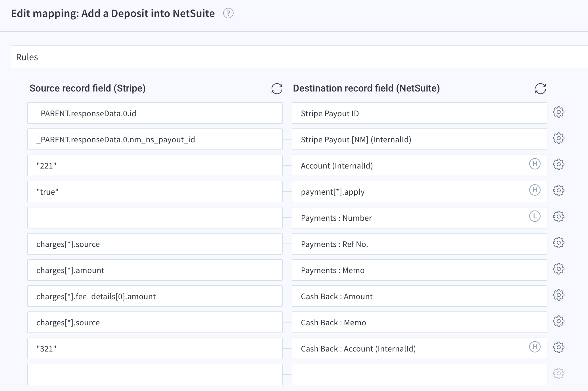Viewport: 588px width, 391px height.
Task: Open settings gear for Stripe Payout ID row
Action: (x=558, y=112)
